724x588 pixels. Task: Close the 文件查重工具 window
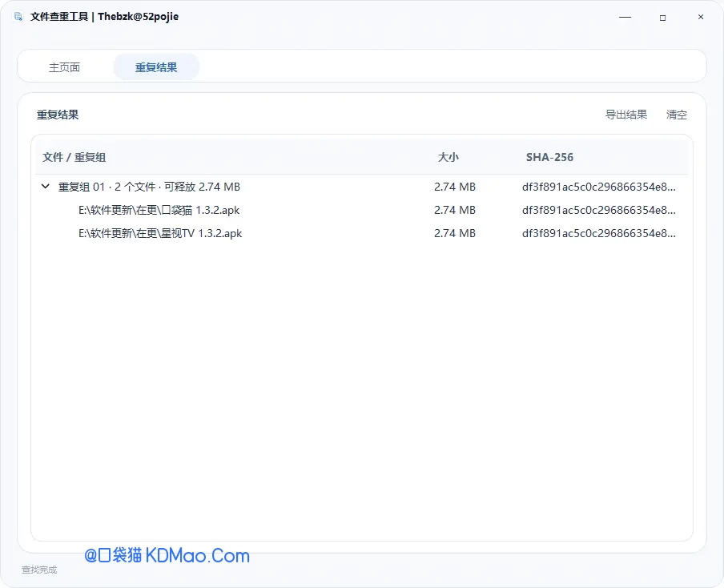click(701, 17)
